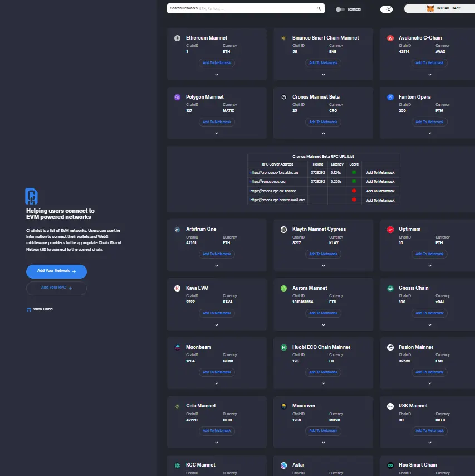Toggle the light/dark theme switch
Viewport: 475px width, 476px height.
[386, 9]
